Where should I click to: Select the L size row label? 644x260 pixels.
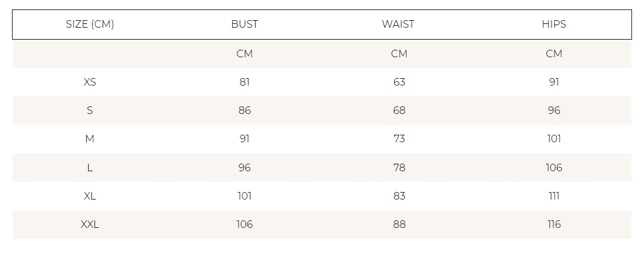pos(89,167)
